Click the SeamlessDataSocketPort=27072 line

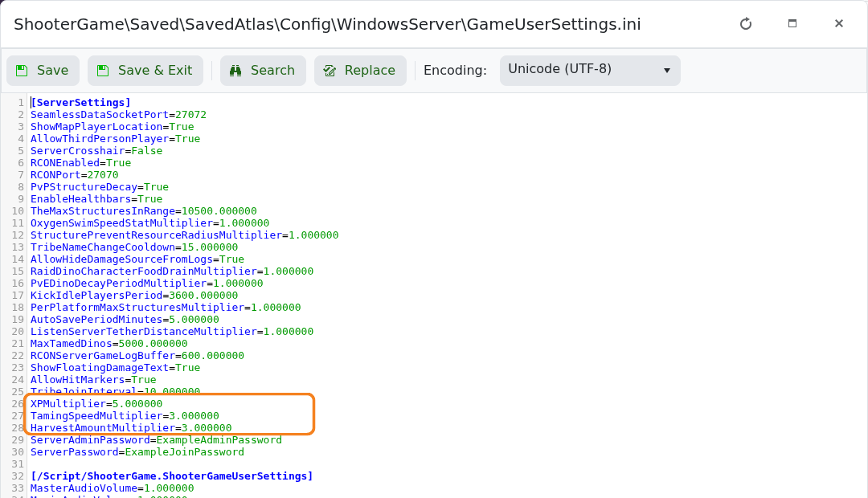(x=118, y=115)
